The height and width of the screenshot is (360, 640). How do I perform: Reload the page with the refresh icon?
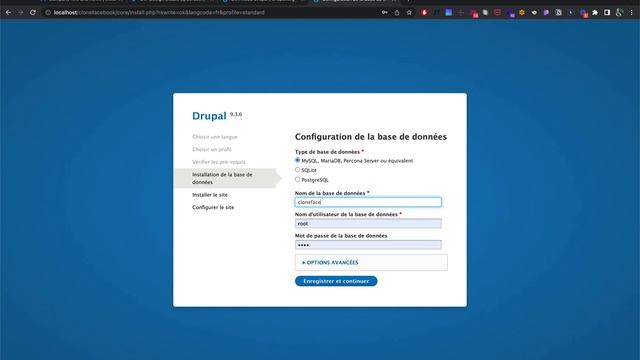tap(33, 13)
